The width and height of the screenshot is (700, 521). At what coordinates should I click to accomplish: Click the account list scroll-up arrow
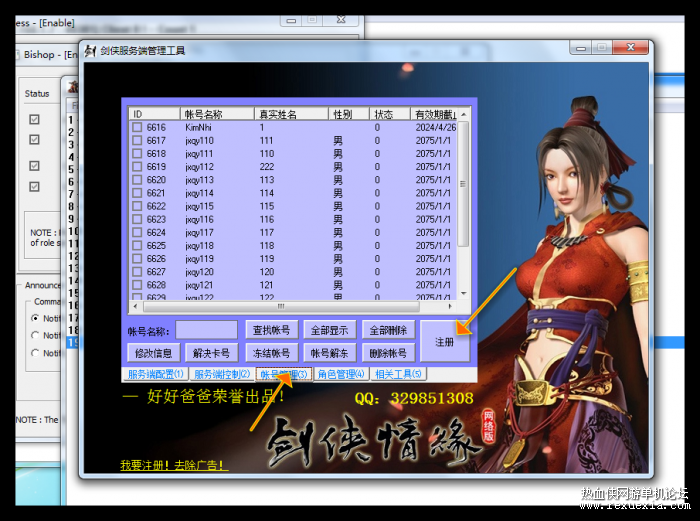pos(464,114)
